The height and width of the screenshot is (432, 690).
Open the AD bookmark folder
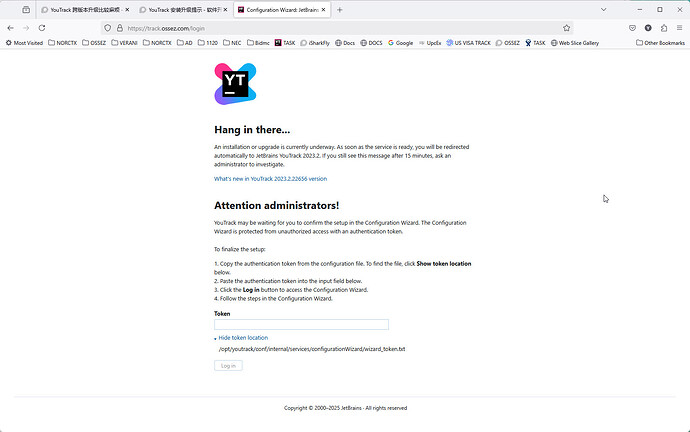tap(185, 43)
